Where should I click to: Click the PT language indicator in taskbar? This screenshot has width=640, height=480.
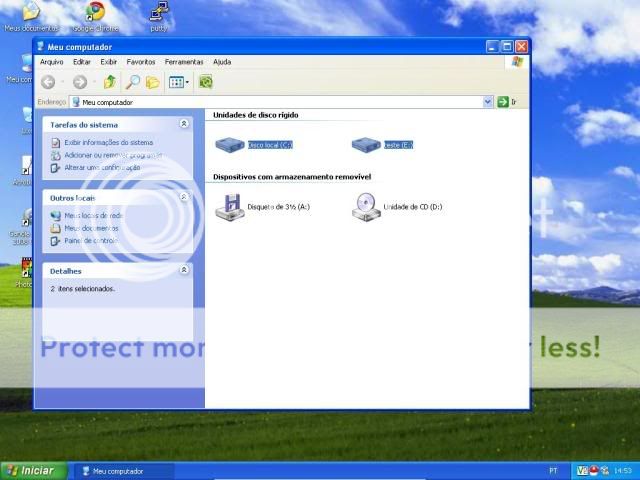(553, 471)
